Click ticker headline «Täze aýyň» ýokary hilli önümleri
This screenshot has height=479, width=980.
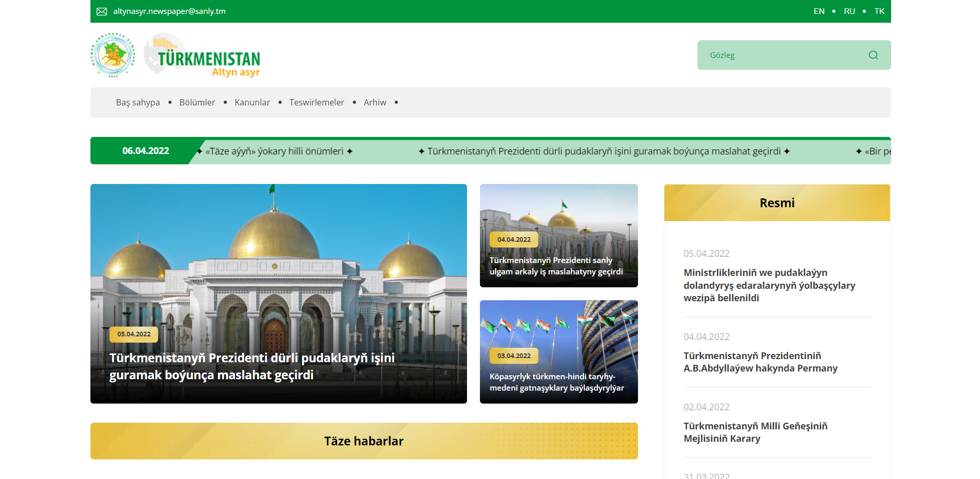[274, 151]
